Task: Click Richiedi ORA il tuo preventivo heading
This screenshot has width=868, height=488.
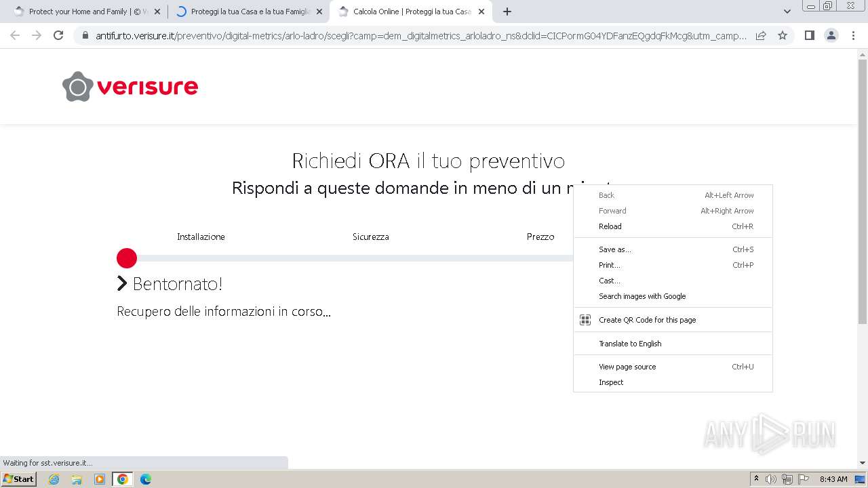Action: click(428, 161)
